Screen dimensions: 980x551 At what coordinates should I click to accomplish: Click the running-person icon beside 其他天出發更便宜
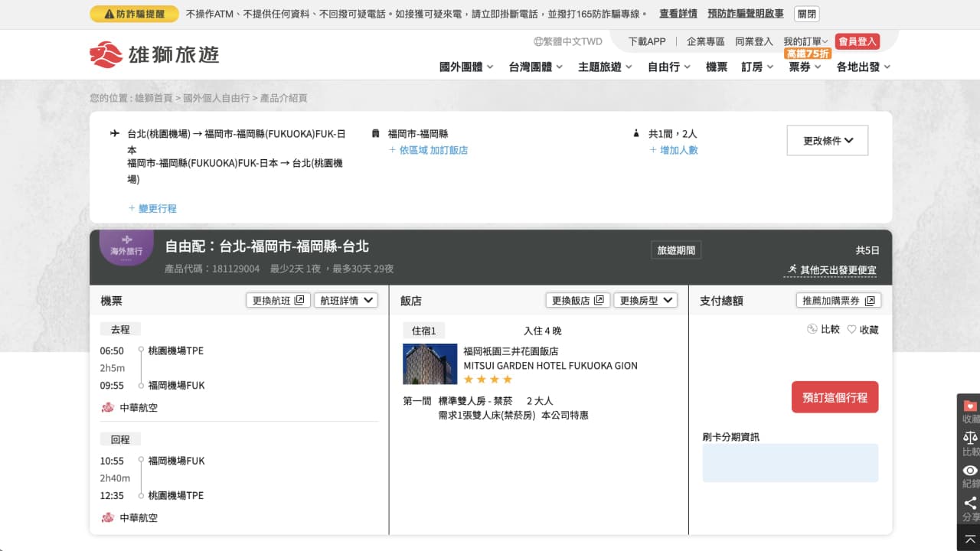click(792, 269)
